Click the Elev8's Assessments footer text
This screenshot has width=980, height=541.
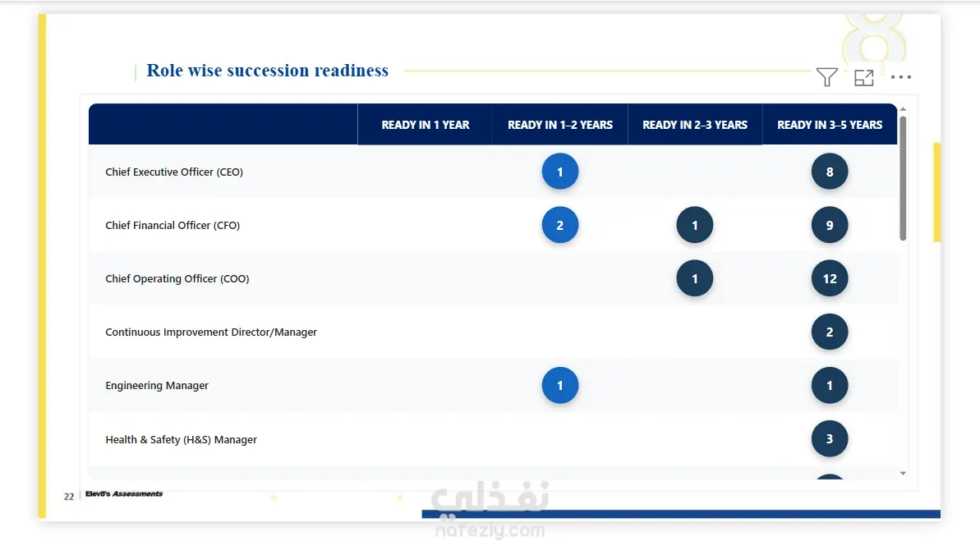[124, 493]
